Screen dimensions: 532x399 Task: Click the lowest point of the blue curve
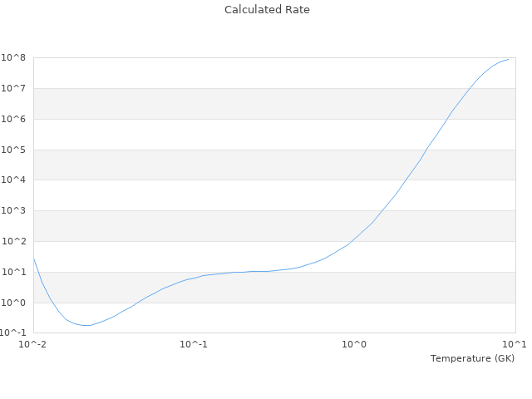coord(86,325)
